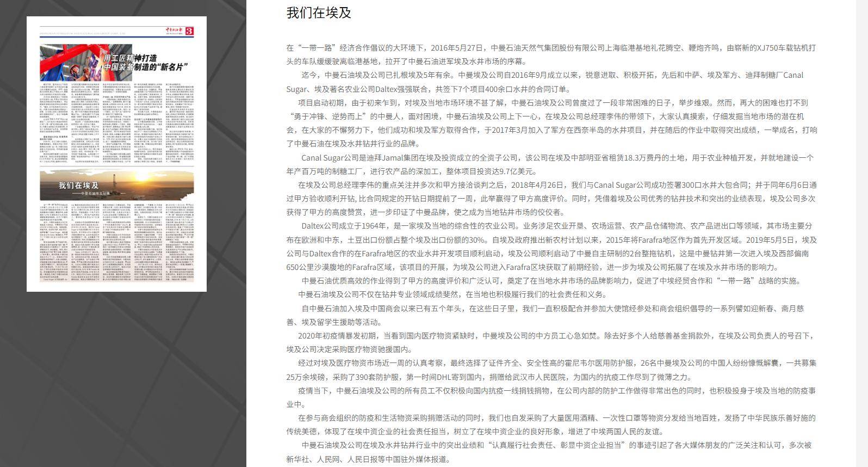Click the article title "我们在埃及"

[x=319, y=13]
